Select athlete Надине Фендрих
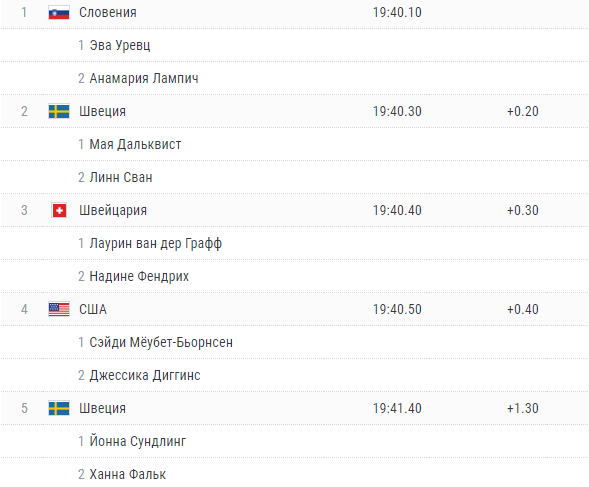 click(139, 277)
